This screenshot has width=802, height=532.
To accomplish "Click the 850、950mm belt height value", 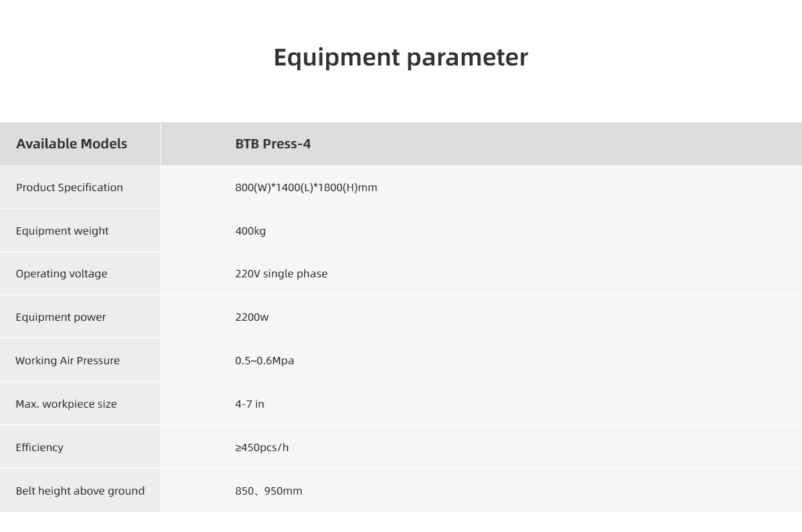I will (269, 491).
